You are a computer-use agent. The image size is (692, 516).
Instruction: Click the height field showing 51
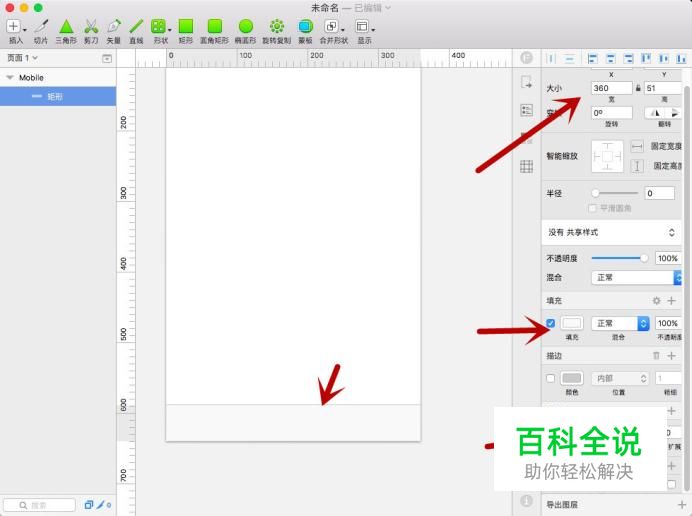click(663, 88)
